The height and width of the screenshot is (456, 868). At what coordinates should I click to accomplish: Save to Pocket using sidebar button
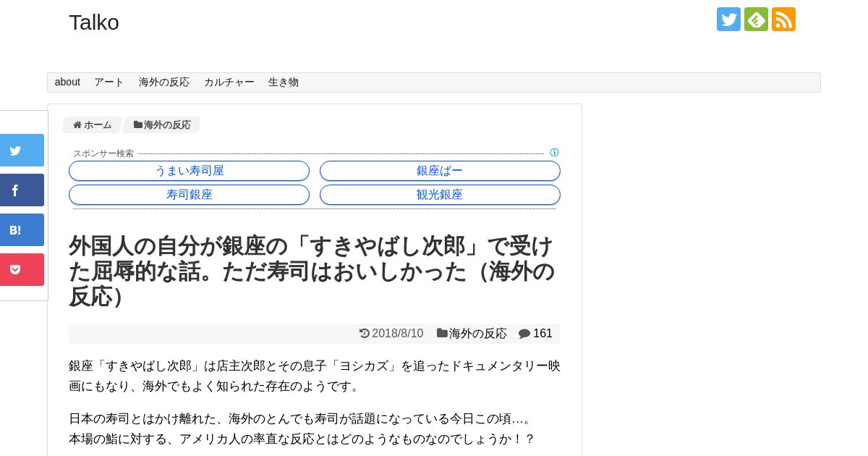[22, 270]
